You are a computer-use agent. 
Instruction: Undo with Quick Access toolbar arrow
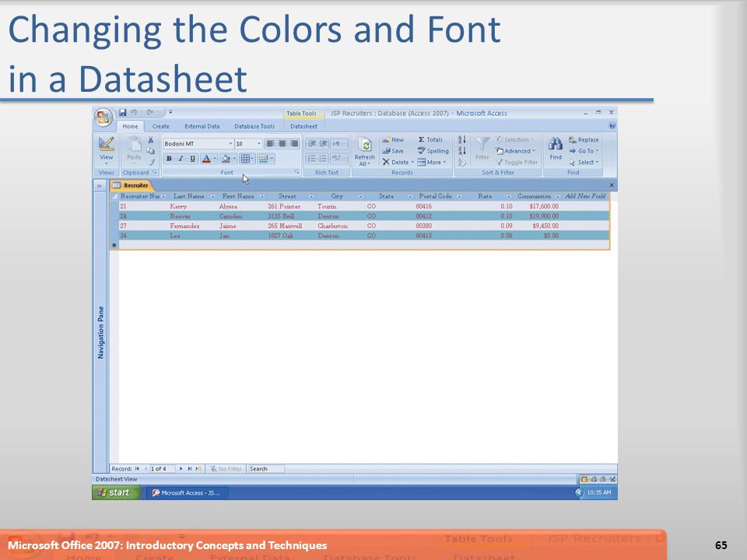pyautogui.click(x=134, y=112)
